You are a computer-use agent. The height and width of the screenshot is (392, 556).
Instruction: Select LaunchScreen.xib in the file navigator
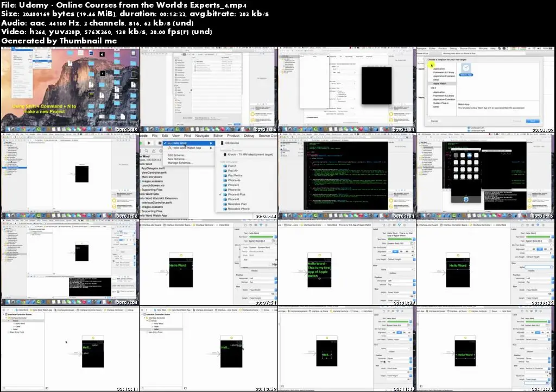pyautogui.click(x=153, y=185)
